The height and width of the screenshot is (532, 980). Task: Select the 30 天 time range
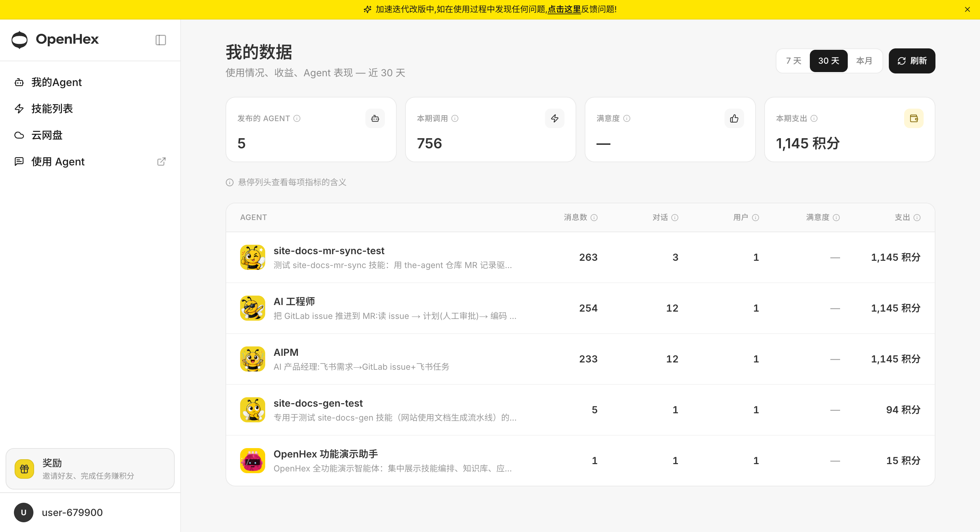click(x=829, y=61)
